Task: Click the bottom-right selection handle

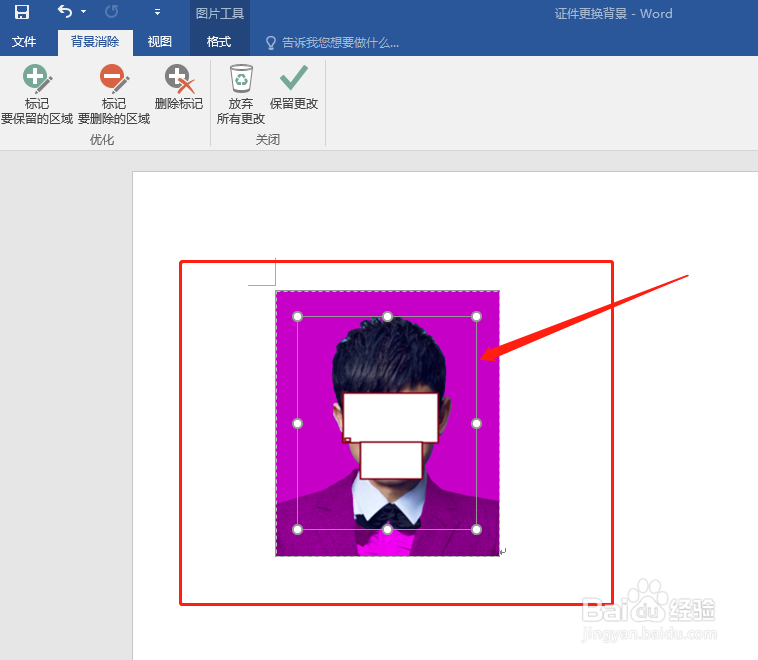Action: click(x=476, y=529)
